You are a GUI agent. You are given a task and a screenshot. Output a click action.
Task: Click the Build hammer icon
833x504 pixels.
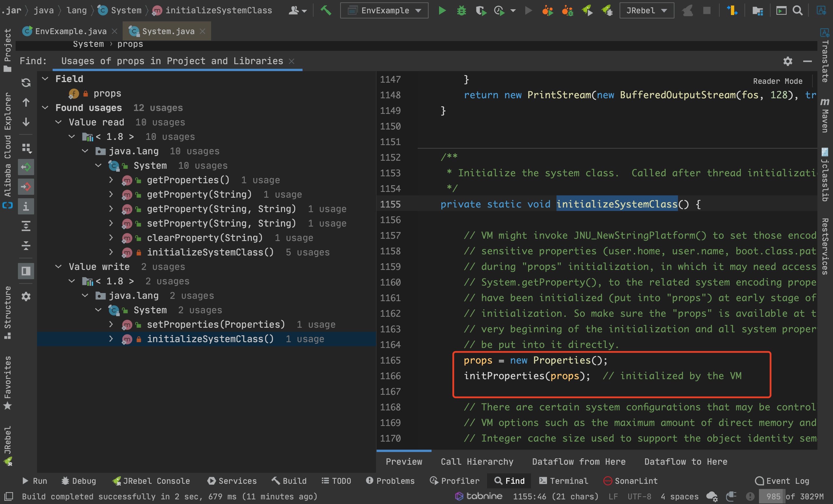point(326,10)
